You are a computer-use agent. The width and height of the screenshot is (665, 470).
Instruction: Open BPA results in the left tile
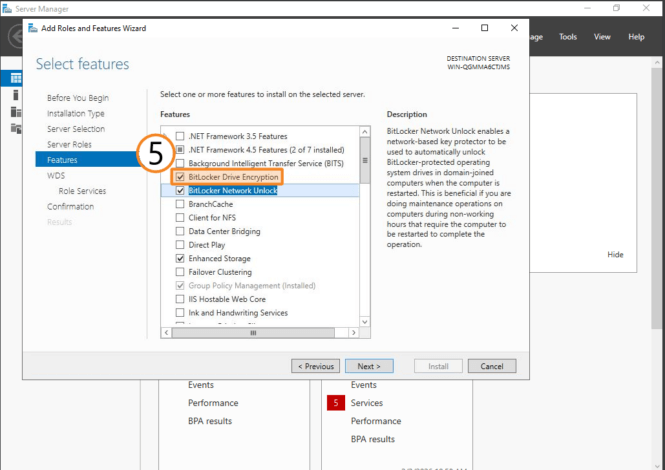pyautogui.click(x=210, y=421)
